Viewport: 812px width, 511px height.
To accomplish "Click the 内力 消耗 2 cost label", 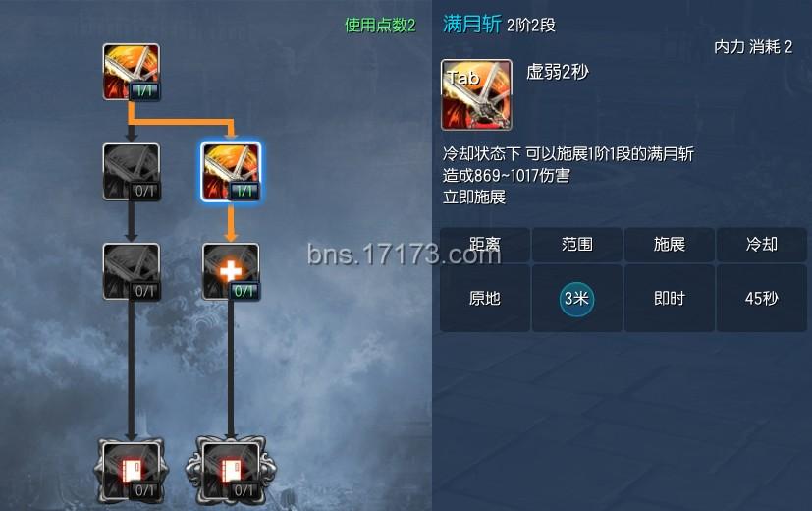I will 753,47.
